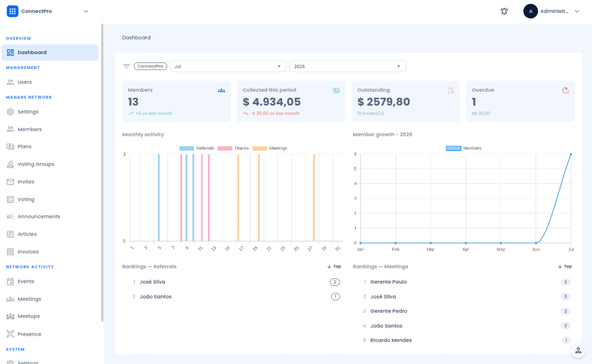Expand the Administrator account chevron
Screen dimensions: 592x364
click(577, 11)
